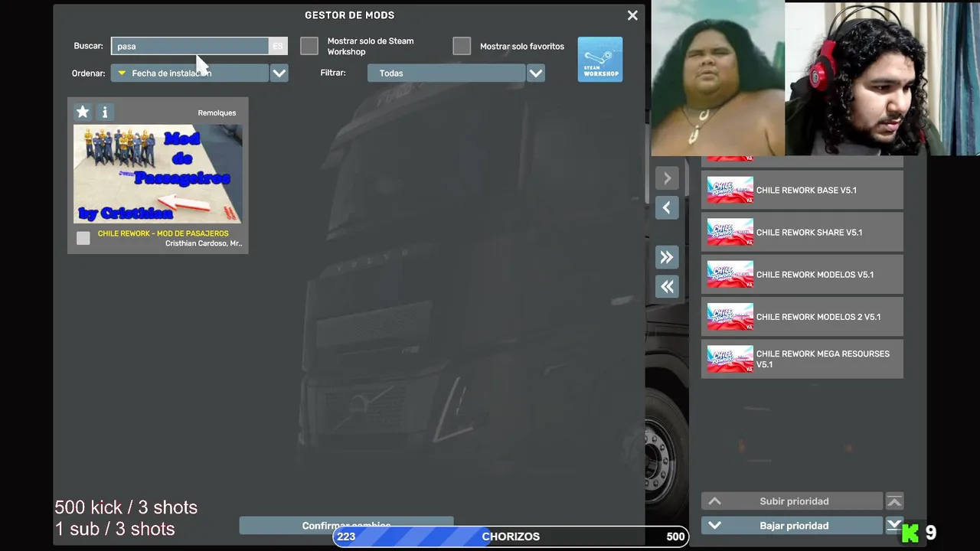Click the Chile Rework Base V5.1 flag icon

[730, 191]
